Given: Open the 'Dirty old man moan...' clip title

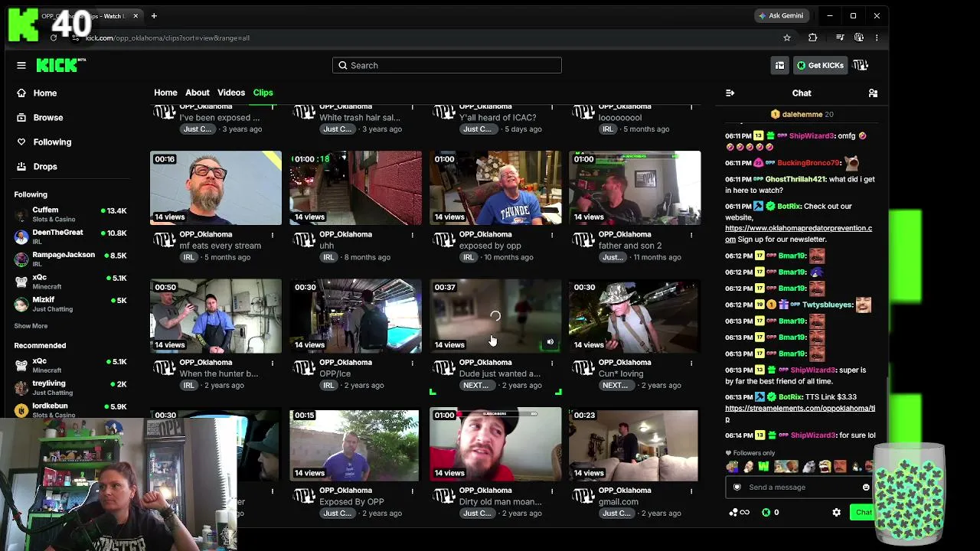Looking at the screenshot, I should click(x=500, y=502).
